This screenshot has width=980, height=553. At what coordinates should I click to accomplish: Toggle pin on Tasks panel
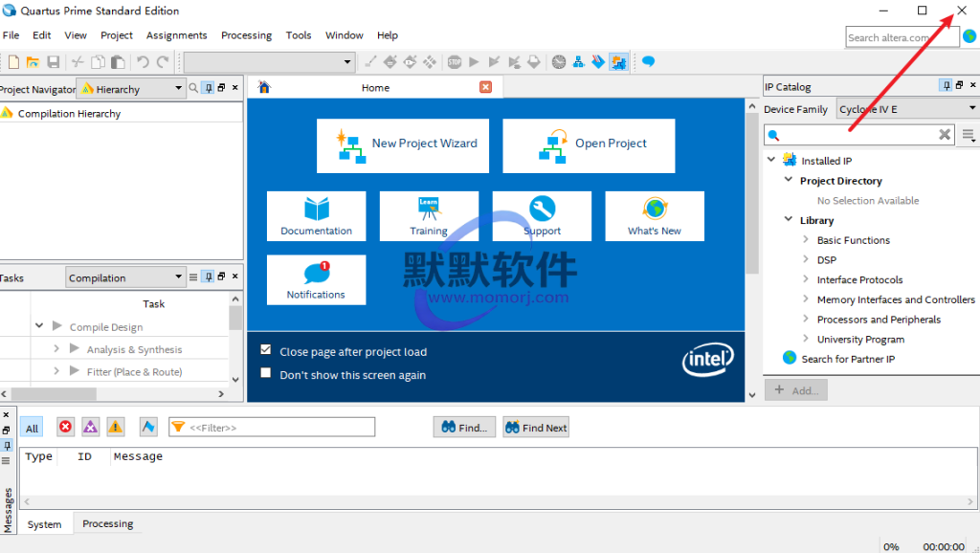(209, 276)
